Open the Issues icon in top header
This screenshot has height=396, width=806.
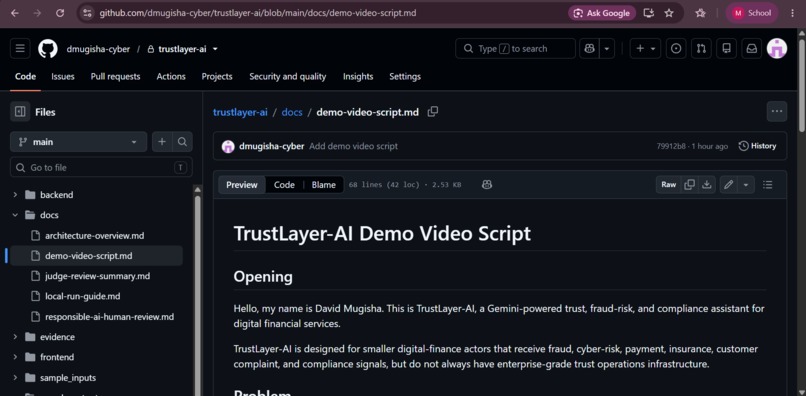point(676,49)
